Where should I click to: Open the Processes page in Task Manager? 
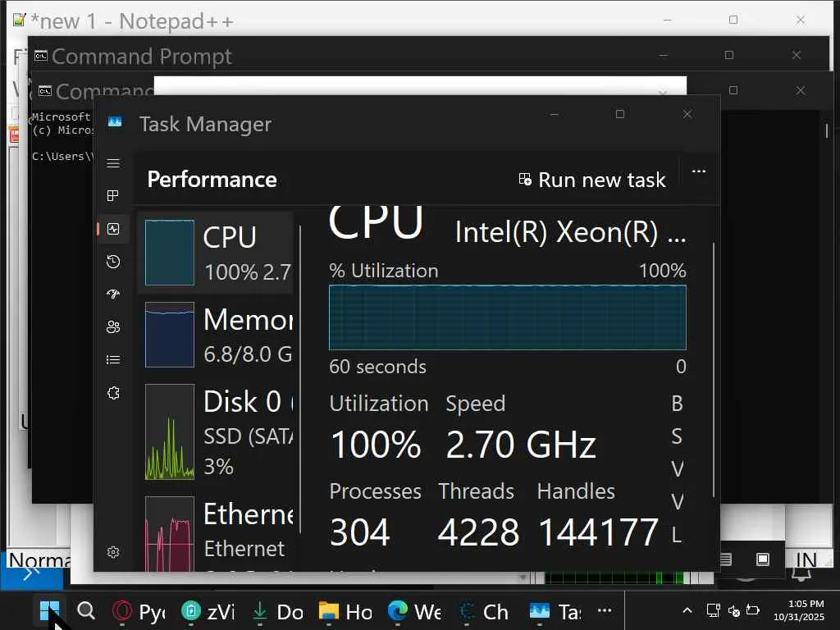tap(113, 196)
